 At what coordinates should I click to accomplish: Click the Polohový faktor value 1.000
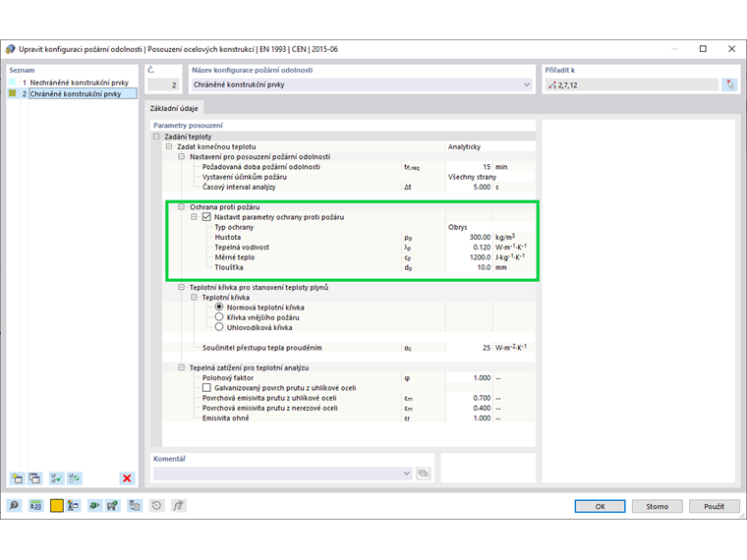point(469,377)
